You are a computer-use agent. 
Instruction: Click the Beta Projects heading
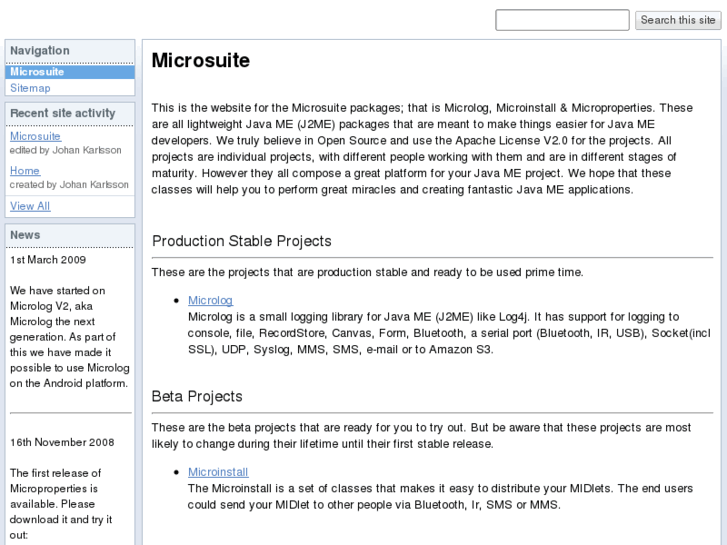[x=197, y=397]
